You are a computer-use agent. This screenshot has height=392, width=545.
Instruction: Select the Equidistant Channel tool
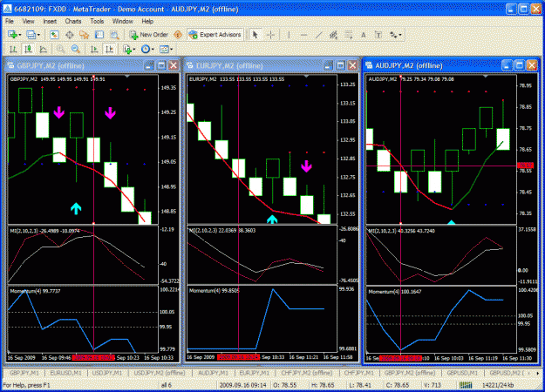point(333,35)
